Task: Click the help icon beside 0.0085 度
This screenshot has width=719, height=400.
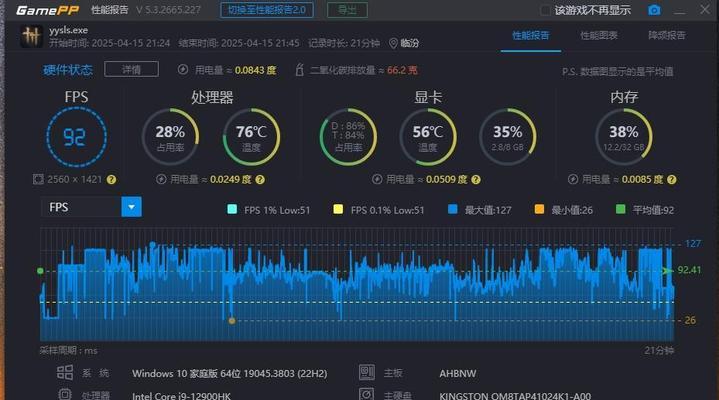Action: point(672,179)
